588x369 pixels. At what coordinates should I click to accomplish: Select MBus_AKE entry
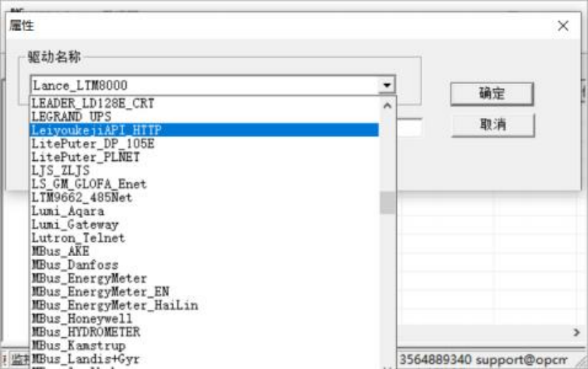pyautogui.click(x=204, y=251)
